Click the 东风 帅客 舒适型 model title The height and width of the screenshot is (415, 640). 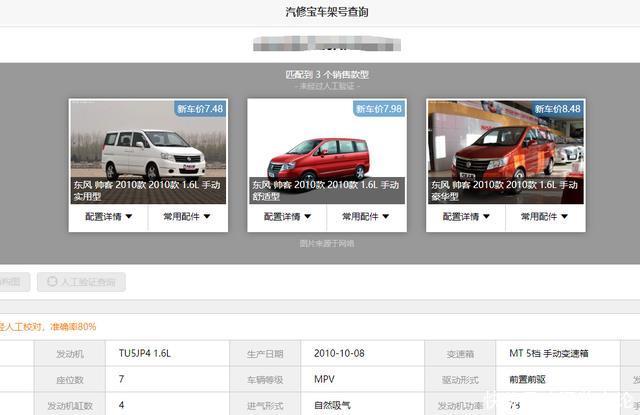[326, 190]
